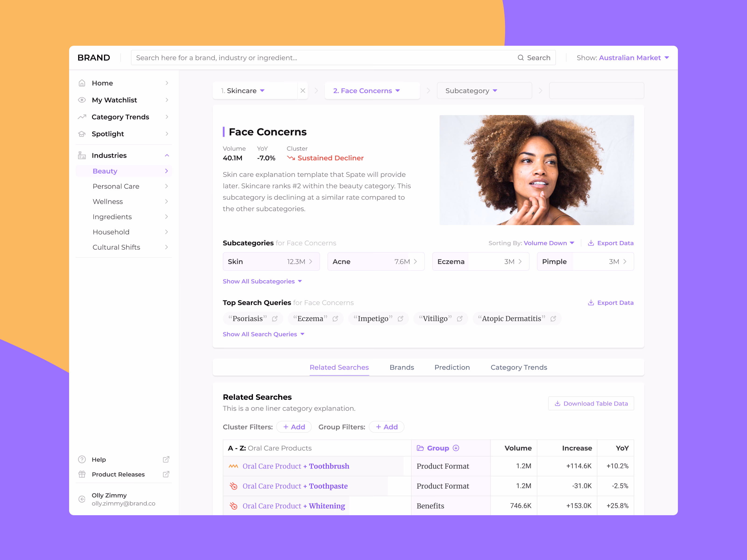Click Export Data for Subcategories
Image resolution: width=747 pixels, height=560 pixels.
coord(611,243)
